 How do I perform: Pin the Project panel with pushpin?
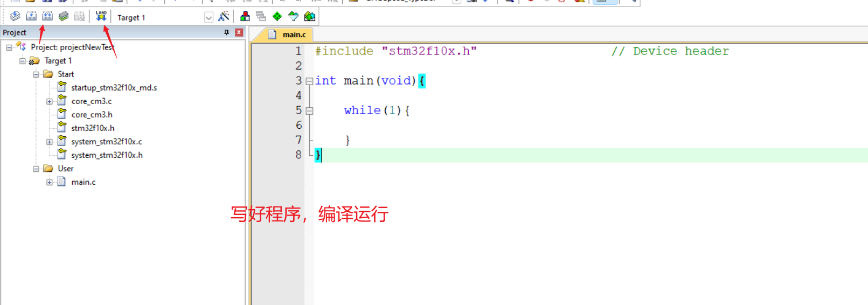pos(226,32)
